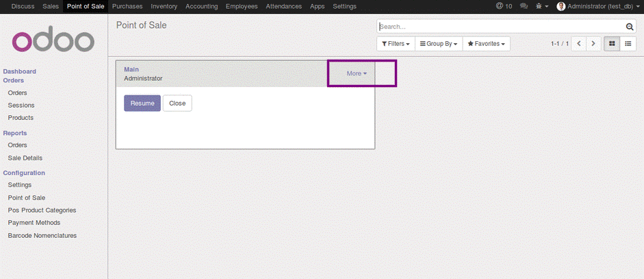Open the @ 10 mentions indicator
Image resolution: width=644 pixels, height=279 pixels.
(x=504, y=6)
